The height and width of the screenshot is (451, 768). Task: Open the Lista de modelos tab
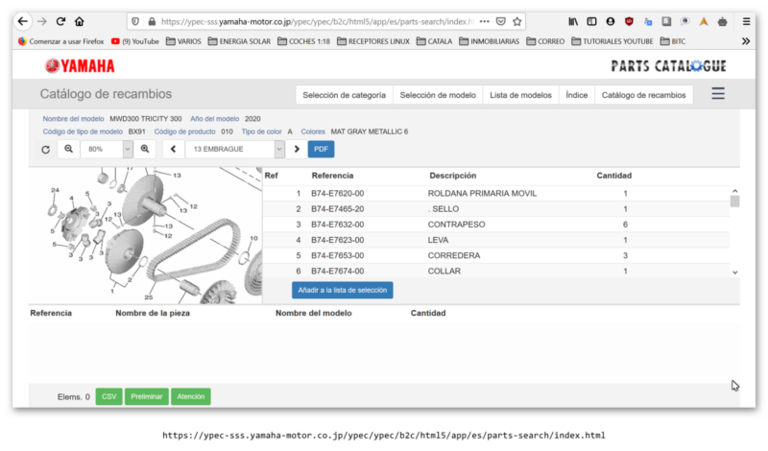(x=520, y=95)
